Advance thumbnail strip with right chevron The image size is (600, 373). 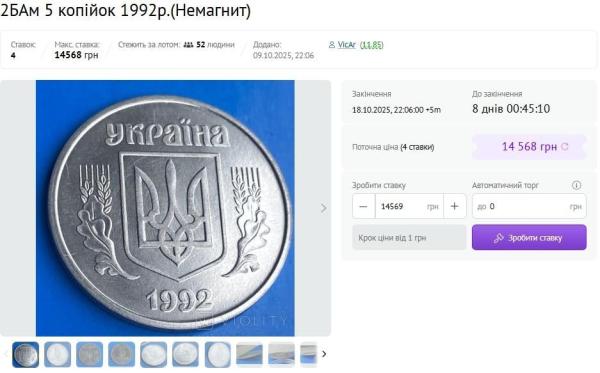tap(324, 354)
